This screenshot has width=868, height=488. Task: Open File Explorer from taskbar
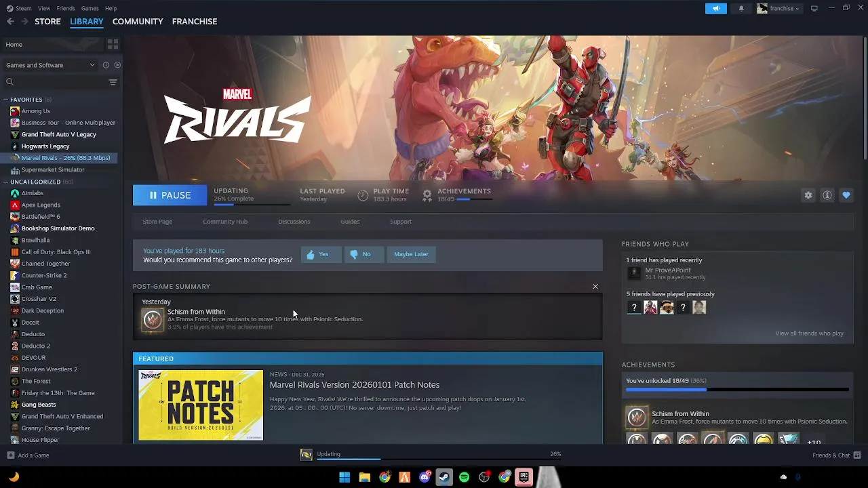[x=365, y=477]
